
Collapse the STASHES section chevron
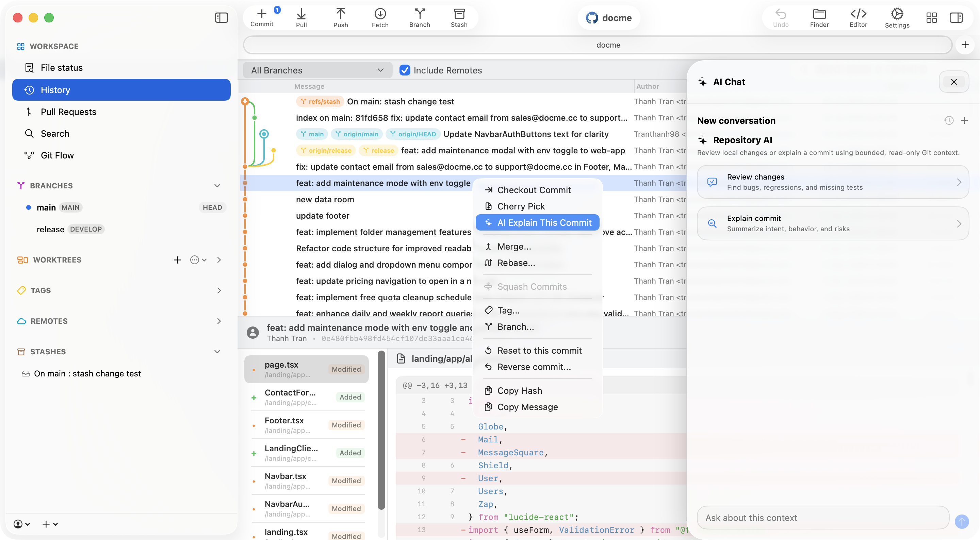pos(217,351)
